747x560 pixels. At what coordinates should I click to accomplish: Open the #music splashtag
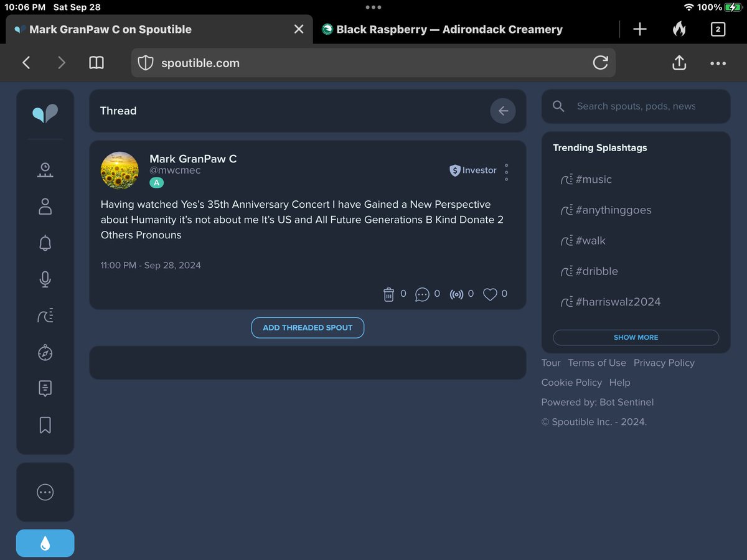coord(586,179)
